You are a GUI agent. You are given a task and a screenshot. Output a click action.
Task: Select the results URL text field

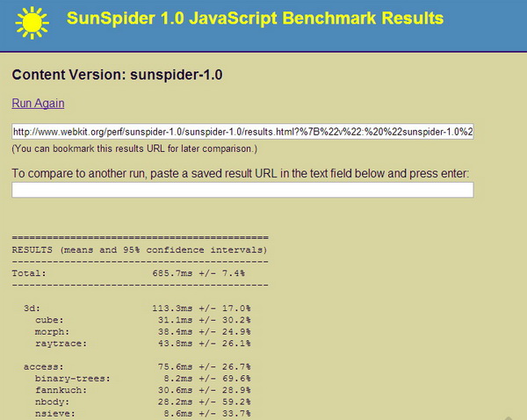coord(242,132)
